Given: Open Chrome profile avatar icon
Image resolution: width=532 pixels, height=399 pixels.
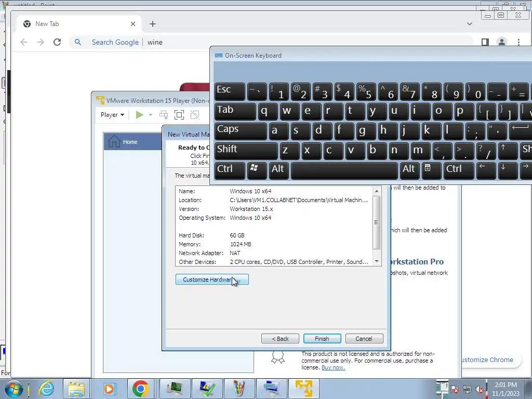Looking at the screenshot, I should click(x=502, y=42).
